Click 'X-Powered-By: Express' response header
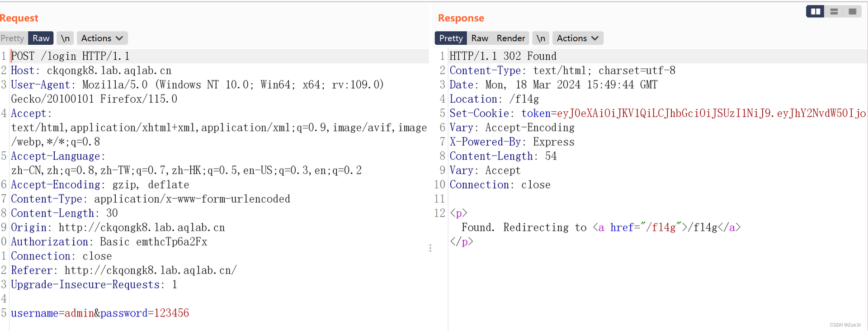This screenshot has width=868, height=331. point(512,142)
